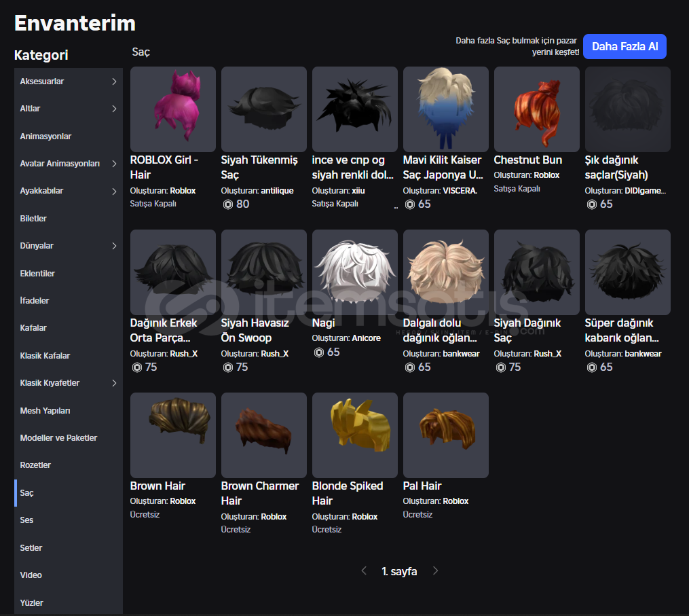Image resolution: width=689 pixels, height=616 pixels.
Task: Select the Kafalar category
Action: click(x=69, y=328)
